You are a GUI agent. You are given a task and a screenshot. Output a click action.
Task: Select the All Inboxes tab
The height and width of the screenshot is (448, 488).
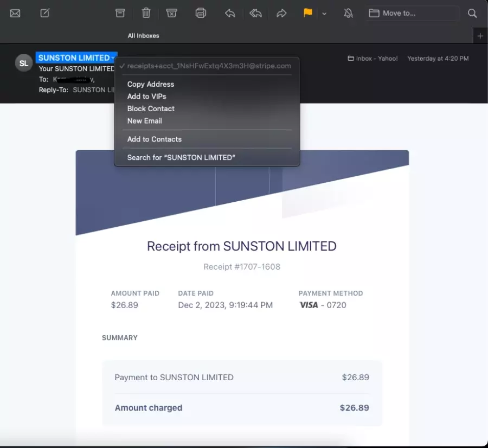[143, 36]
